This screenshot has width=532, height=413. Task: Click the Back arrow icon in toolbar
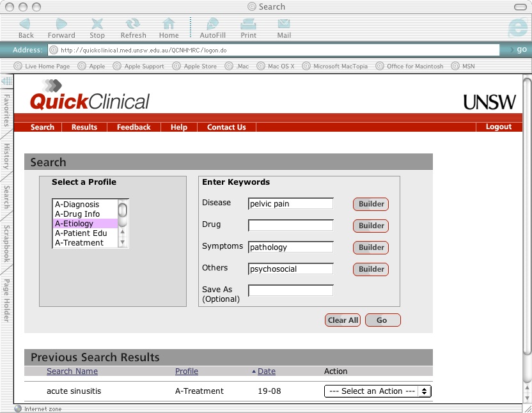[26, 24]
